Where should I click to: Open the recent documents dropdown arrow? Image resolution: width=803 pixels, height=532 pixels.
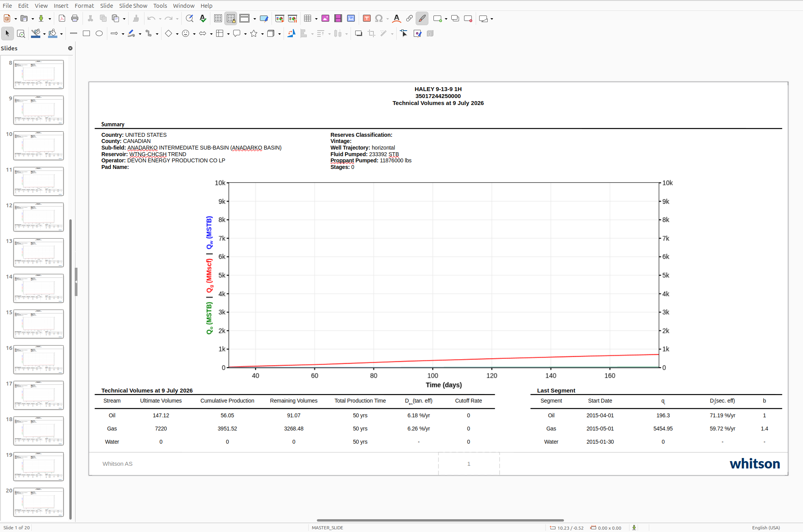coord(33,19)
